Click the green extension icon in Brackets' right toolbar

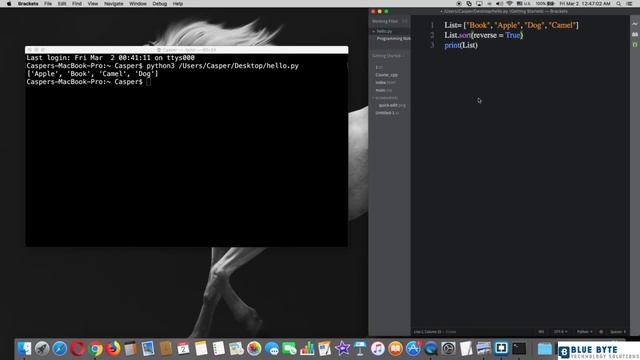click(635, 44)
